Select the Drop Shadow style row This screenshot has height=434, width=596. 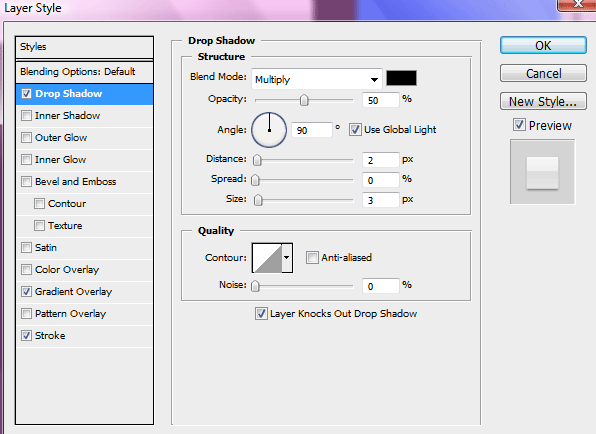[84, 94]
